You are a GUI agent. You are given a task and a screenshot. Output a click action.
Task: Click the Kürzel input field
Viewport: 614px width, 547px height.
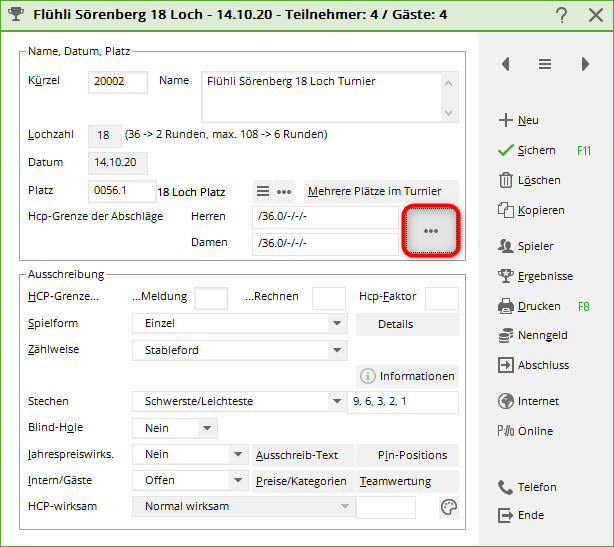tap(118, 82)
